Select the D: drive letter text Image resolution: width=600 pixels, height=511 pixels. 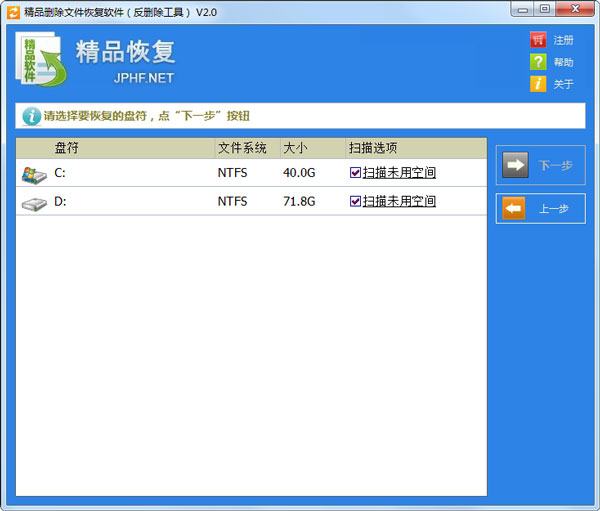click(60, 201)
